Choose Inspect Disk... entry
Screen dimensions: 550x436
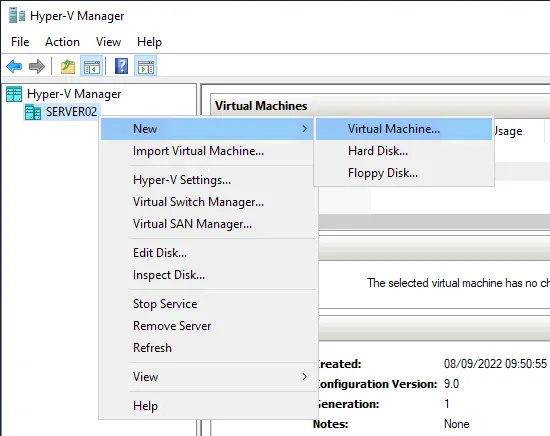pos(207,275)
